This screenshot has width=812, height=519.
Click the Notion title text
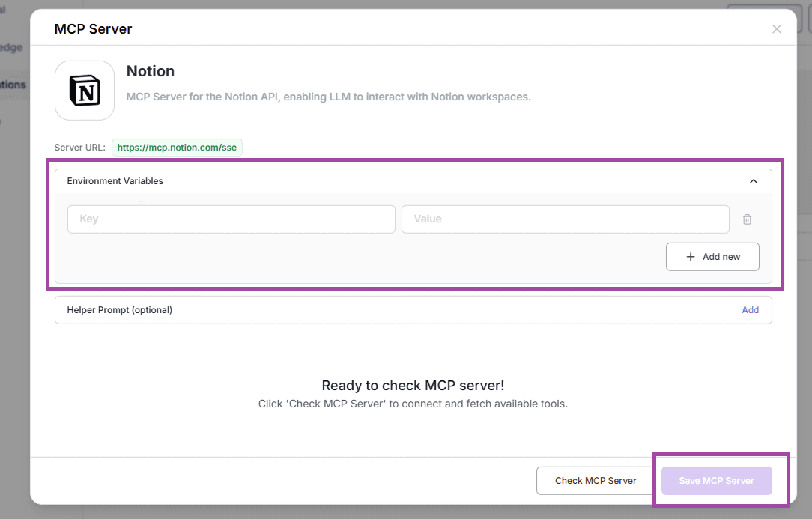point(150,71)
